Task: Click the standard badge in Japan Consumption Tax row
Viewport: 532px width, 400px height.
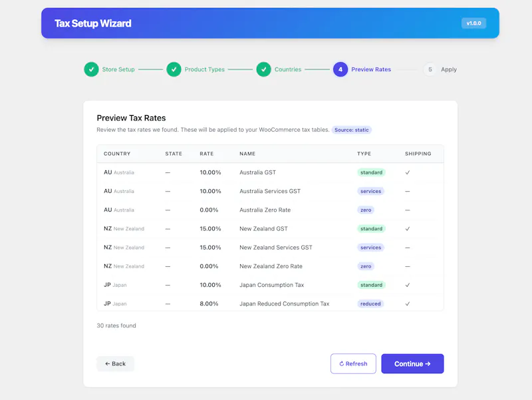Action: point(371,285)
